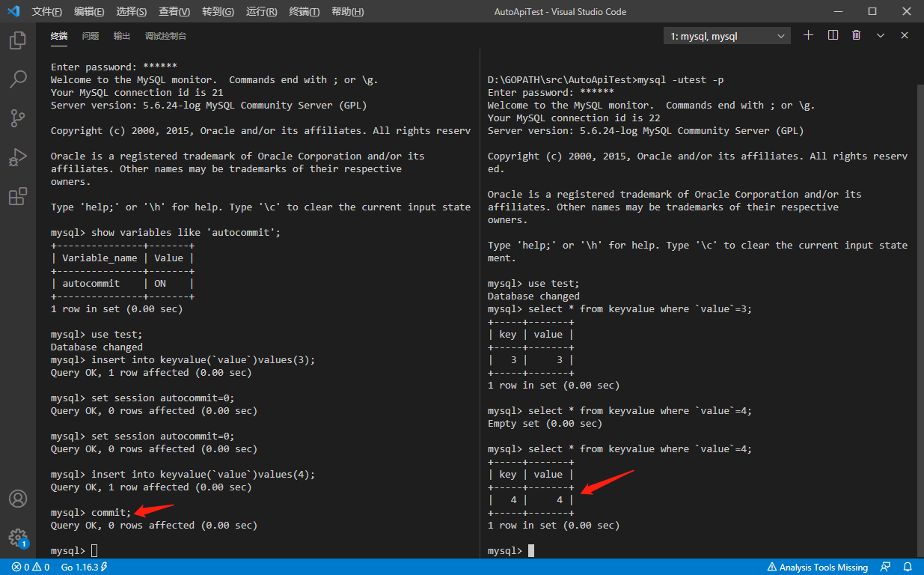
Task: Open the Manage gear icon
Action: click(x=18, y=538)
